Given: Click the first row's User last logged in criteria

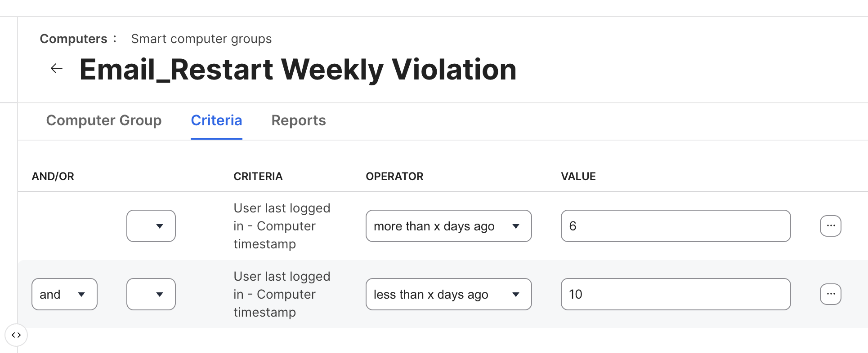Looking at the screenshot, I should [x=282, y=226].
